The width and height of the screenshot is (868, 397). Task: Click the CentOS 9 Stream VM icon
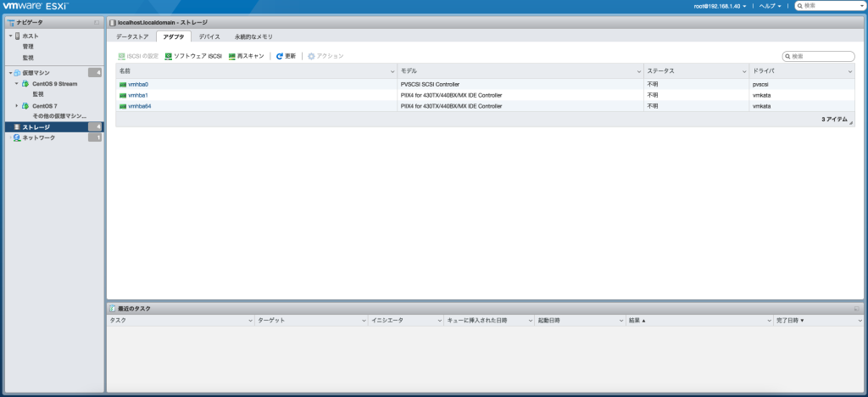[25, 84]
